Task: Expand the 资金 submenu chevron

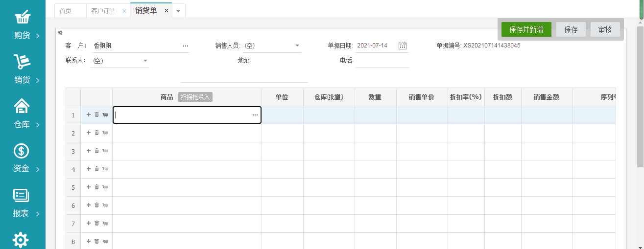Action: (x=38, y=169)
